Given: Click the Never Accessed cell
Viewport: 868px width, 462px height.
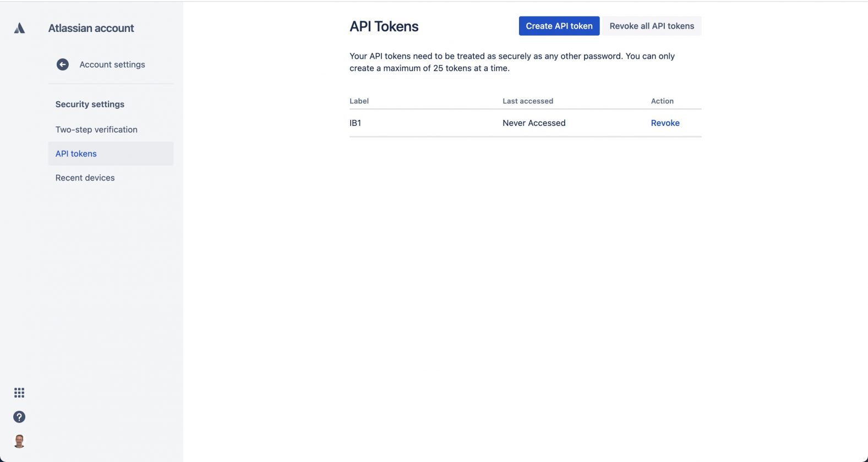Looking at the screenshot, I should click(534, 123).
